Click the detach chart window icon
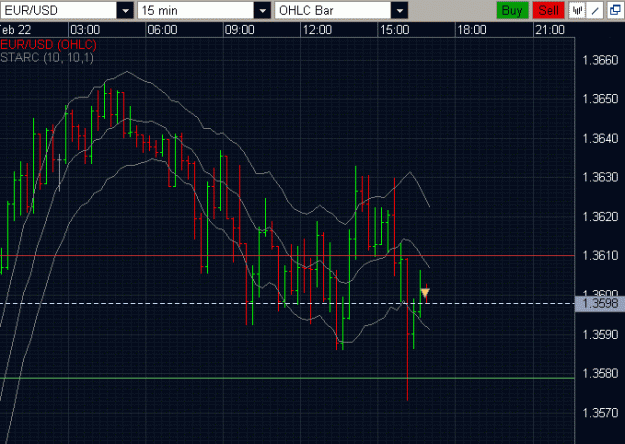Viewport: 625px width, 444px height. click(616, 10)
